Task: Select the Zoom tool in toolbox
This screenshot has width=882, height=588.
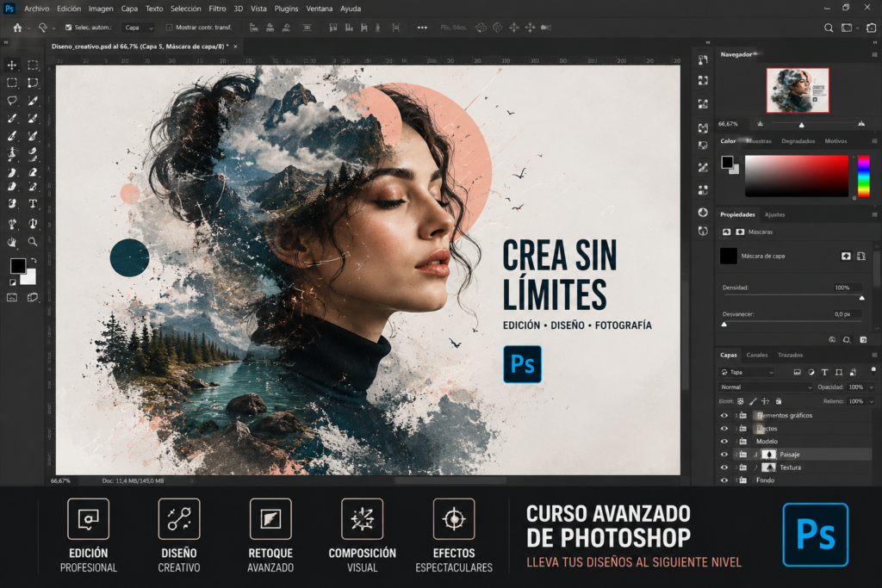Action: click(x=33, y=242)
